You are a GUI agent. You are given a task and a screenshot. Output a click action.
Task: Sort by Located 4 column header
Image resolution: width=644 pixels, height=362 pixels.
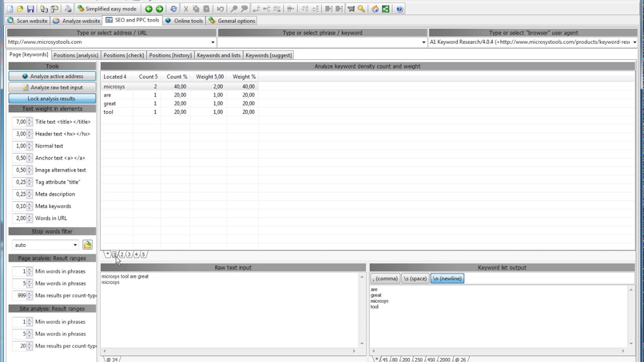(117, 76)
